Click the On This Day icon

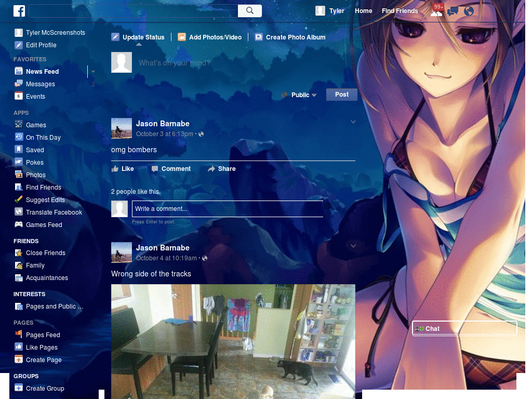click(19, 137)
